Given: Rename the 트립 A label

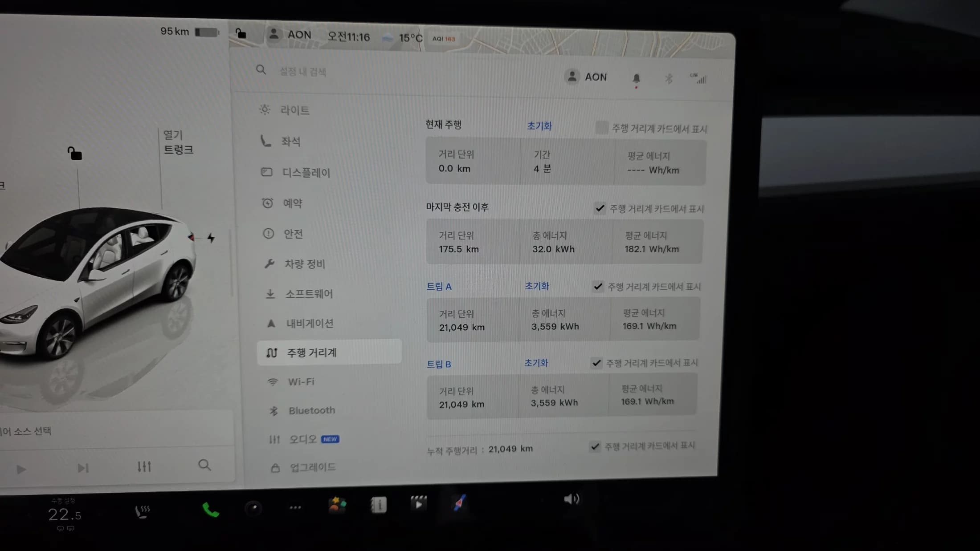Looking at the screenshot, I should pos(439,287).
